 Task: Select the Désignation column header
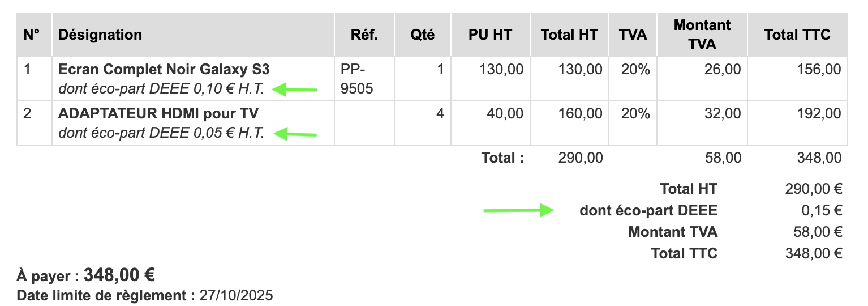100,35
